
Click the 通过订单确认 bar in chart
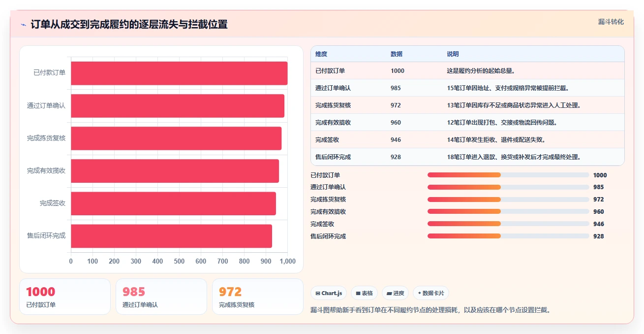point(178,105)
